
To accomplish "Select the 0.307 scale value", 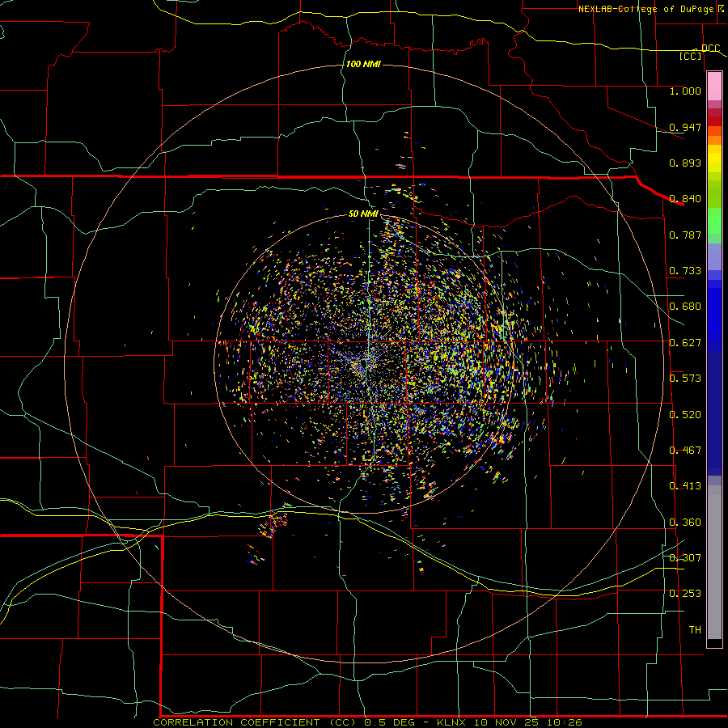I will point(685,557).
